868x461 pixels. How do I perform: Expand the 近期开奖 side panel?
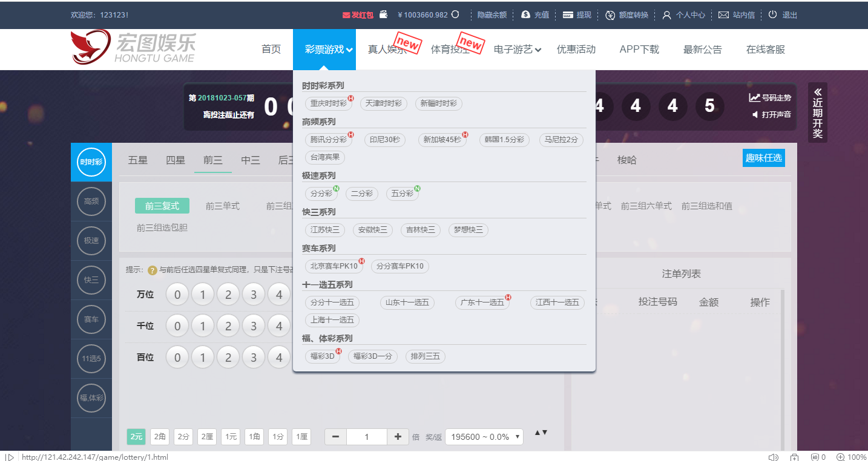(817, 112)
